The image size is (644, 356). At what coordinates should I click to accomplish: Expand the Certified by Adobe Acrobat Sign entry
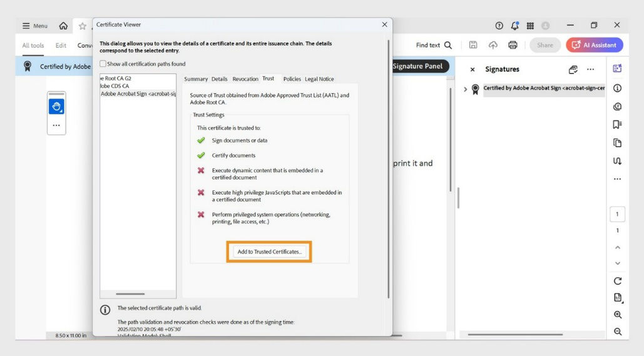click(x=466, y=89)
